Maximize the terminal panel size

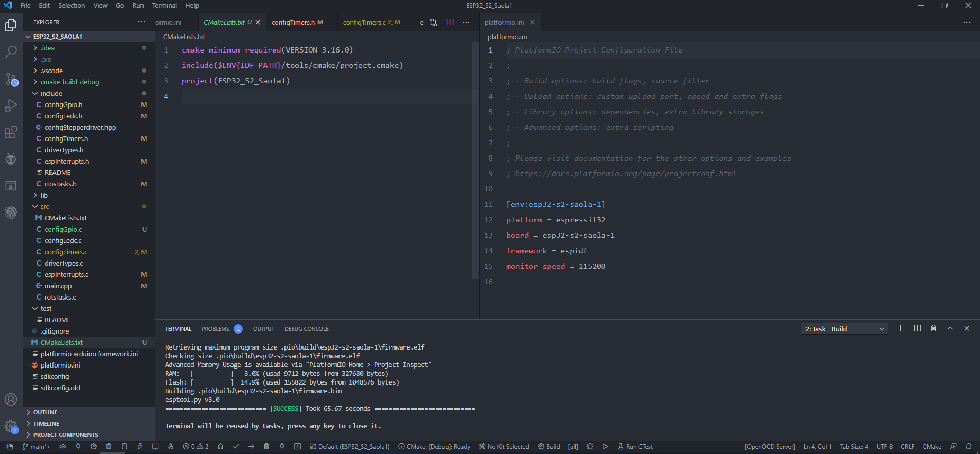[x=950, y=328]
